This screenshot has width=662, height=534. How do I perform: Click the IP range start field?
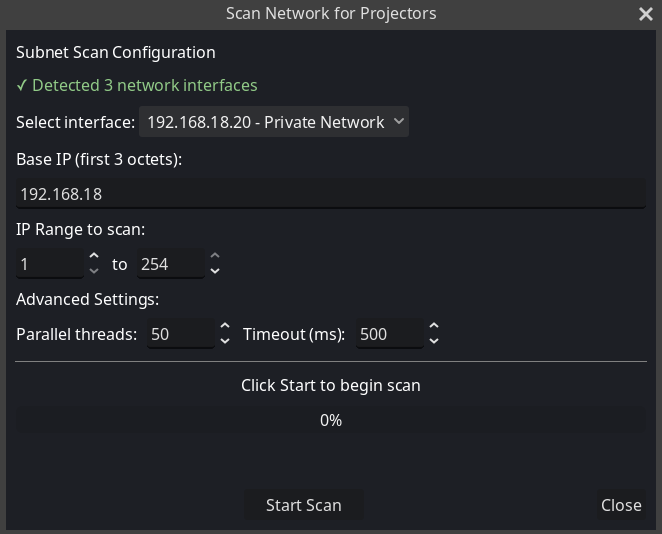coord(50,265)
